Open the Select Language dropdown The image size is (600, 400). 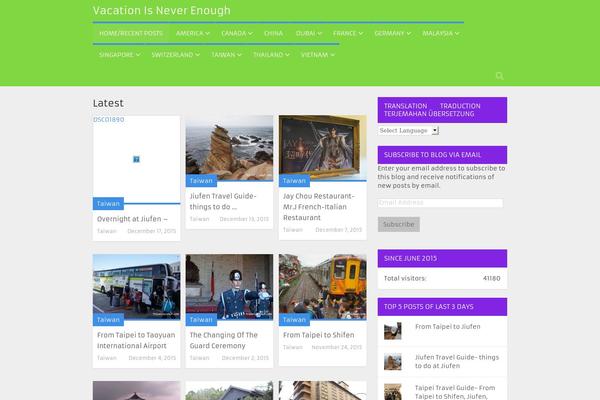tap(408, 131)
